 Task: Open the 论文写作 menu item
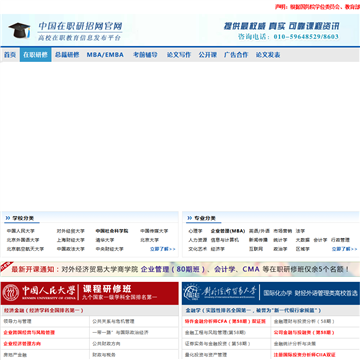click(x=179, y=55)
